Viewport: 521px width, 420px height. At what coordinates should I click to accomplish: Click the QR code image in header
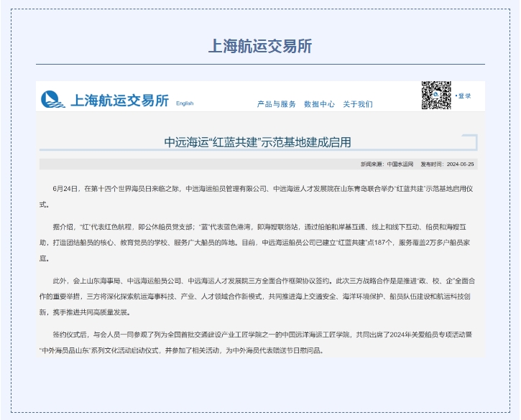435,95
